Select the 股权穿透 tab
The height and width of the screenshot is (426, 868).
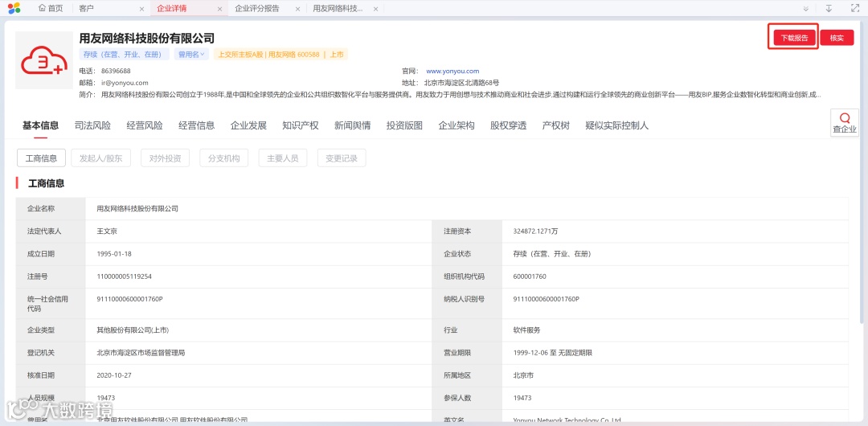pyautogui.click(x=509, y=125)
